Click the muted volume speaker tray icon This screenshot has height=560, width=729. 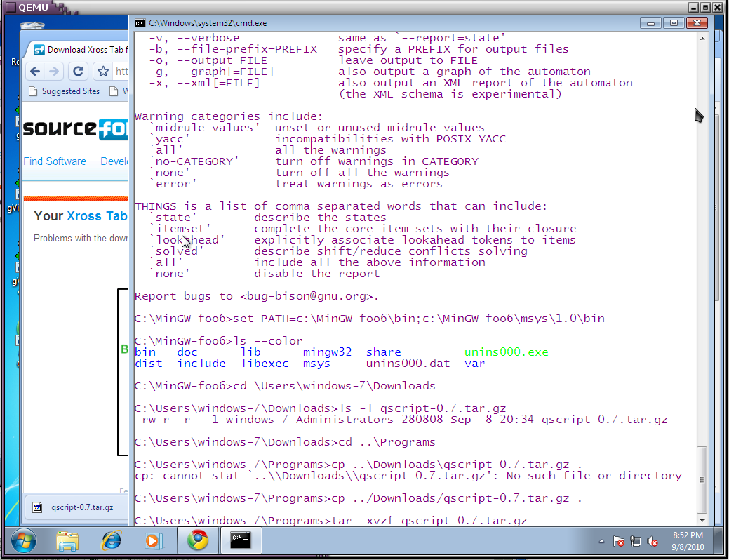click(653, 541)
